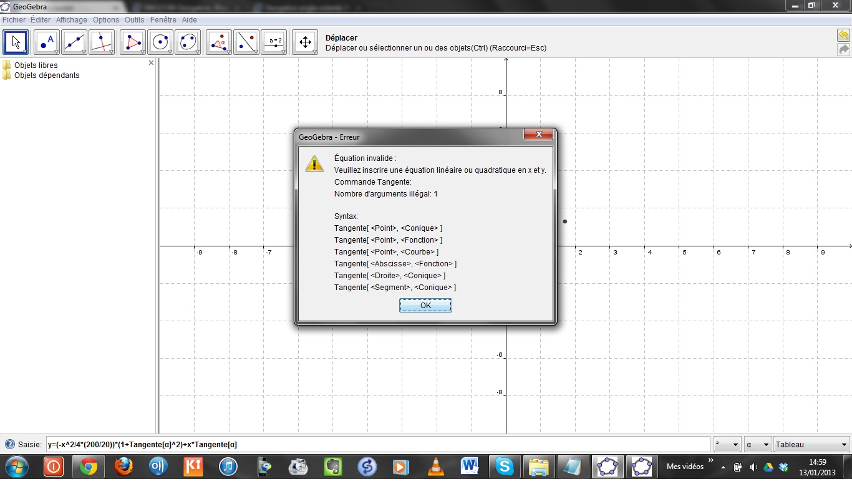The image size is (852, 504).
Task: Open input help icon beside Saisie
Action: tap(9, 445)
